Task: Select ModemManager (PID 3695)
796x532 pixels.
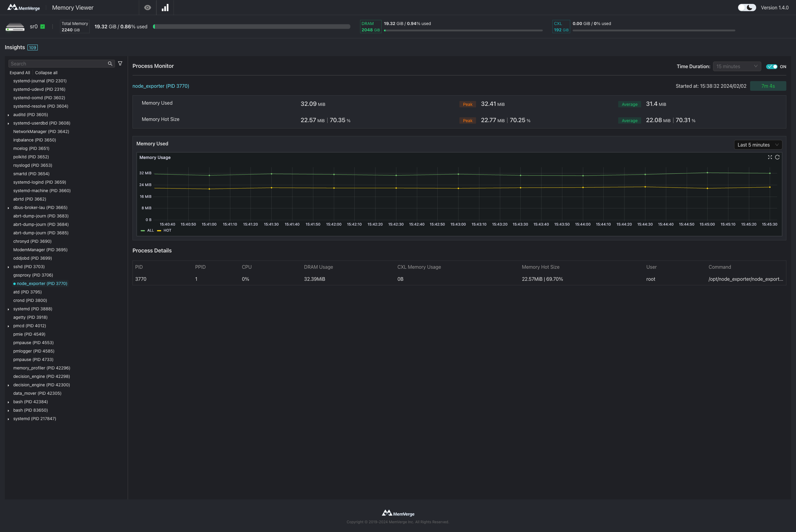Action: (x=40, y=250)
